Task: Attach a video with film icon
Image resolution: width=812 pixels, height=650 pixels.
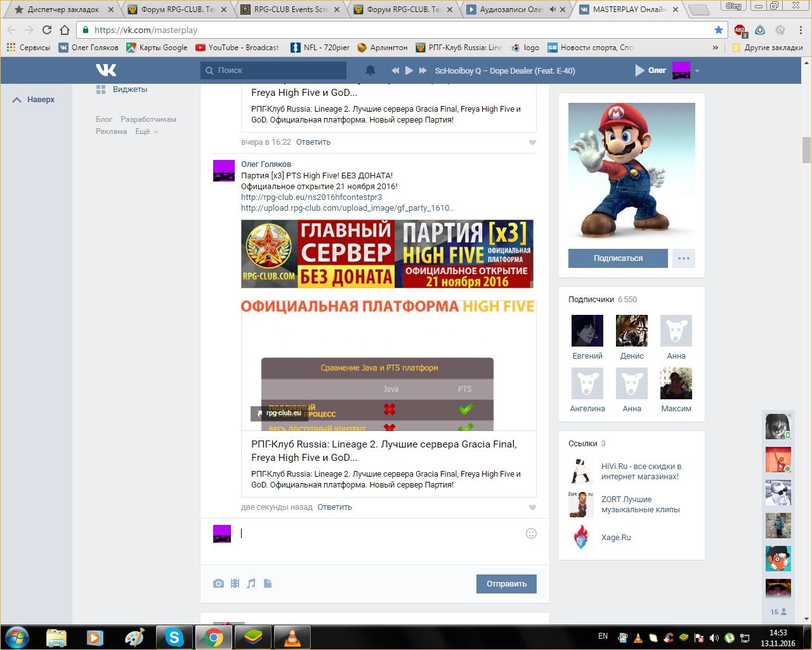Action: coord(235,583)
